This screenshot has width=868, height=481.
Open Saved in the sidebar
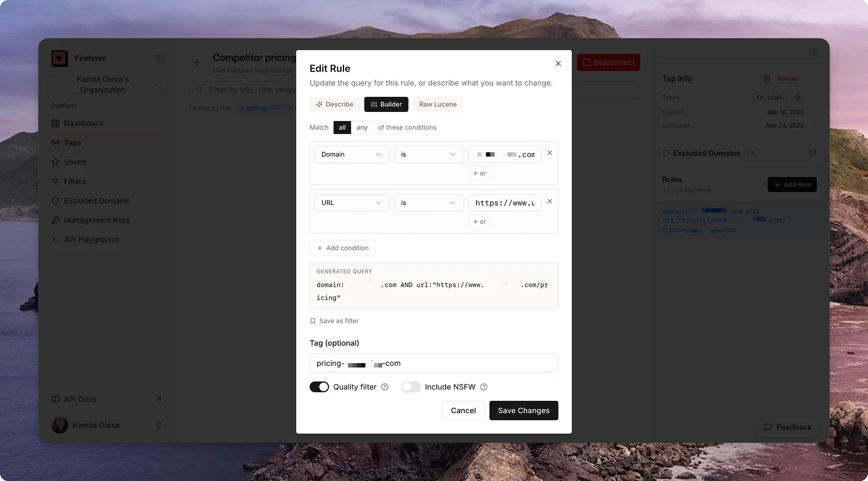[x=108, y=162]
